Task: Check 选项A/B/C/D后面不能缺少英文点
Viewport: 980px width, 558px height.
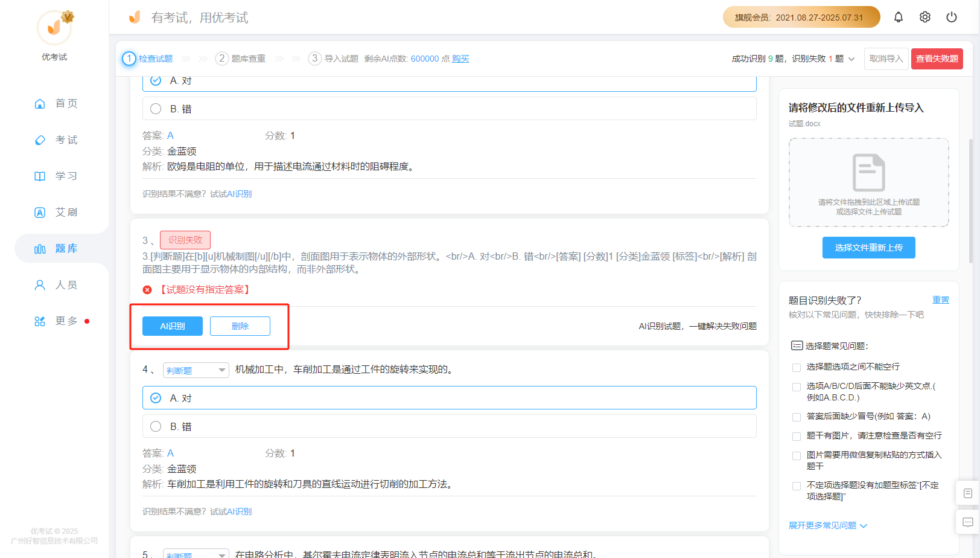Action: (x=797, y=386)
